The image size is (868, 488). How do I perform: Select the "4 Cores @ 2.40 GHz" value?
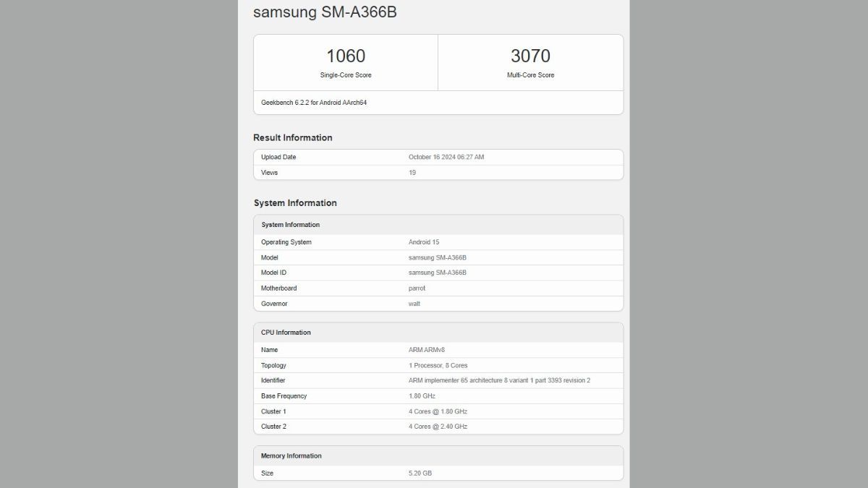coord(438,427)
